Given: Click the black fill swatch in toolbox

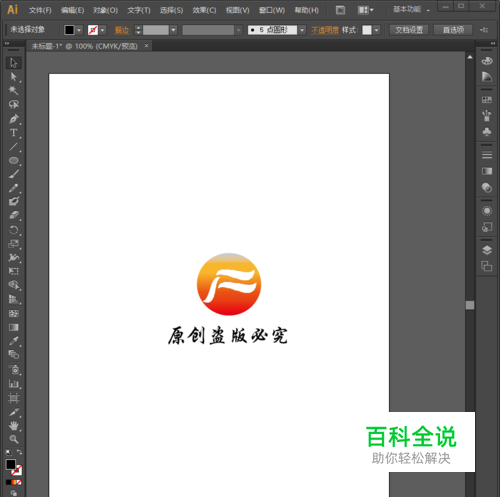Looking at the screenshot, I should [x=10, y=464].
